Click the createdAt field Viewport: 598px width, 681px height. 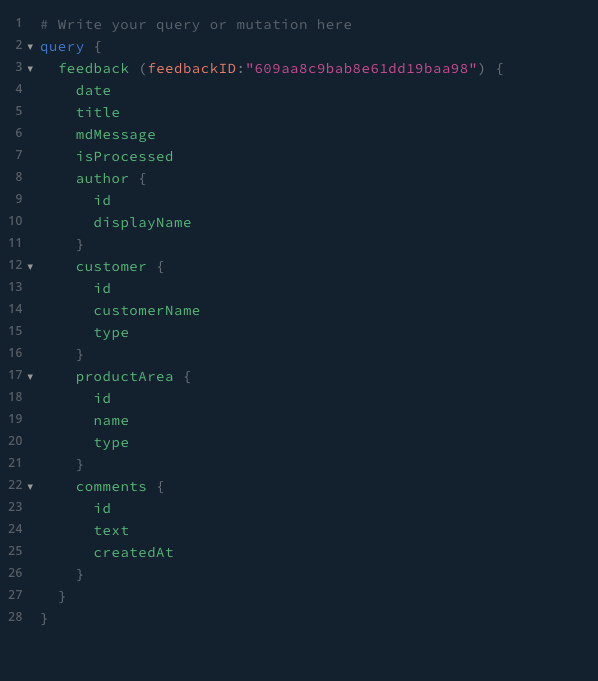133,552
